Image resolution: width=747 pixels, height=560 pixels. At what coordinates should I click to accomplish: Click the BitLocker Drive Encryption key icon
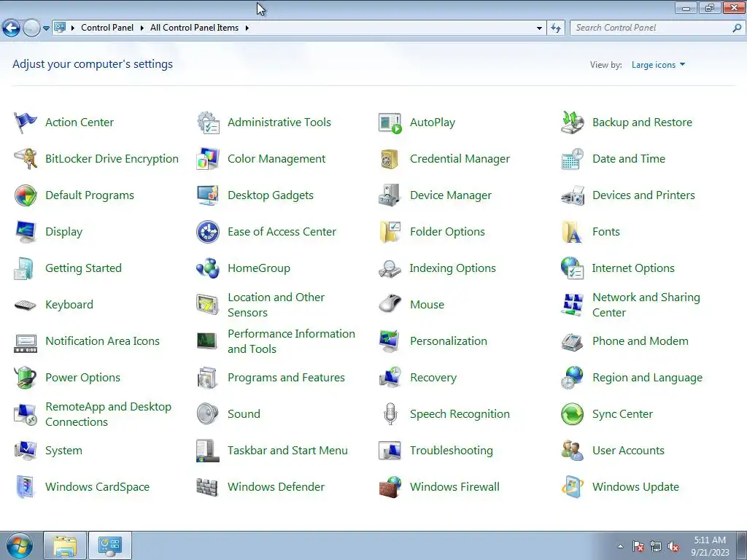pyautogui.click(x=26, y=158)
